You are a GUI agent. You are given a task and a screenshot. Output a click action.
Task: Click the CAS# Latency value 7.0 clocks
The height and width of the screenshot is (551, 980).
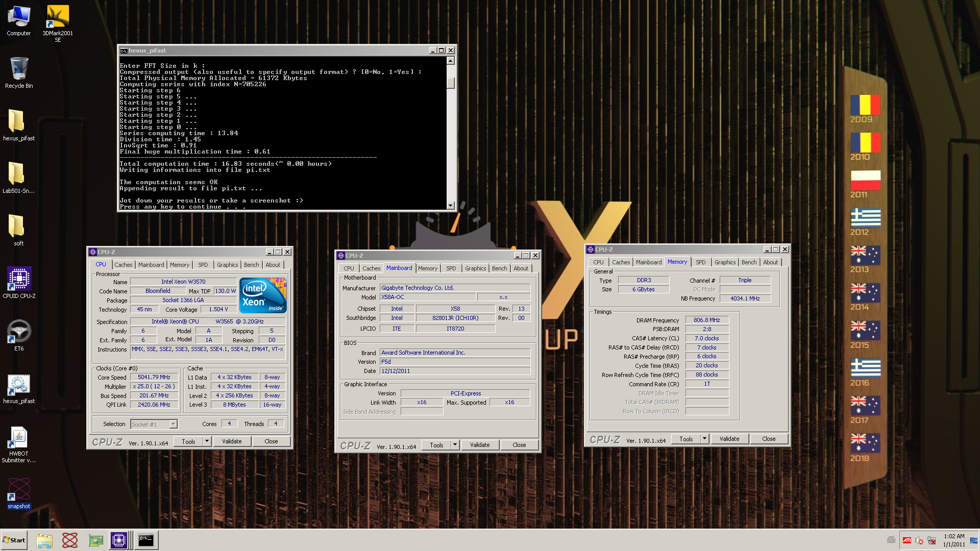707,339
